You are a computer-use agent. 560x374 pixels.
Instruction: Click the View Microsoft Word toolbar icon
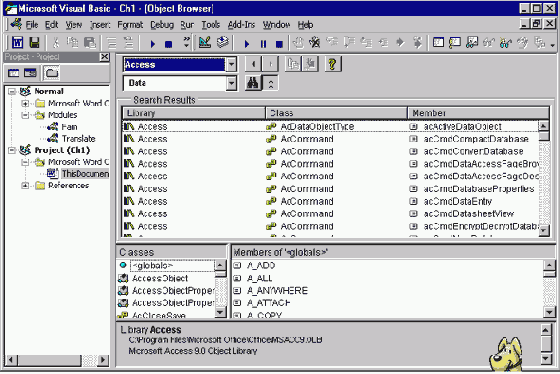(x=18, y=43)
